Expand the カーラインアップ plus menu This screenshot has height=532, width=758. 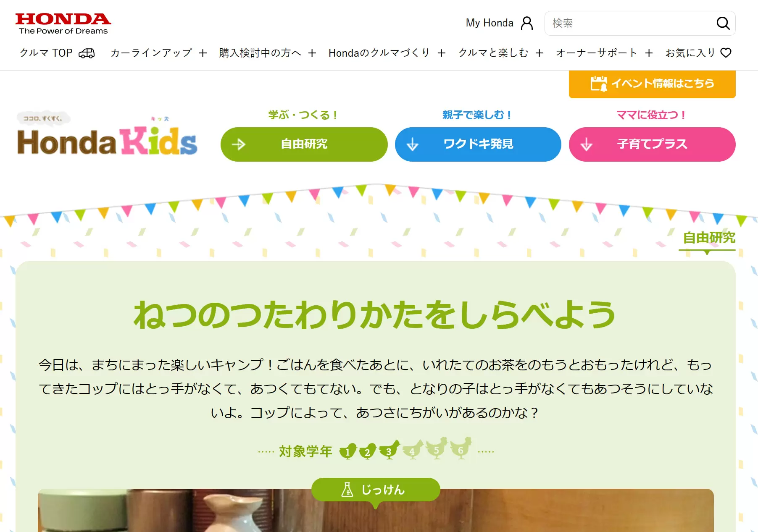click(203, 53)
